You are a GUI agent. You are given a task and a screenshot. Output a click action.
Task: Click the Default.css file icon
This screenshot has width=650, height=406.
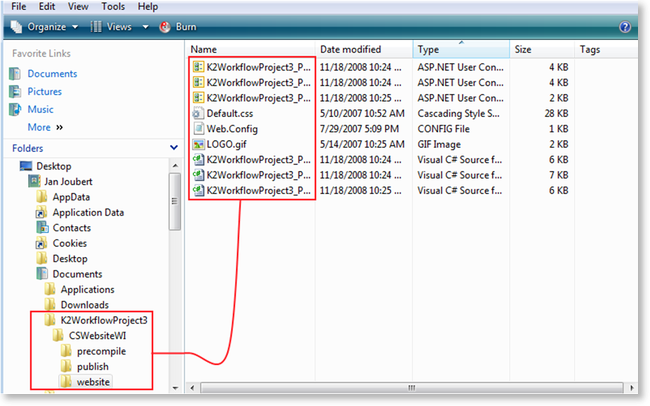(199, 113)
